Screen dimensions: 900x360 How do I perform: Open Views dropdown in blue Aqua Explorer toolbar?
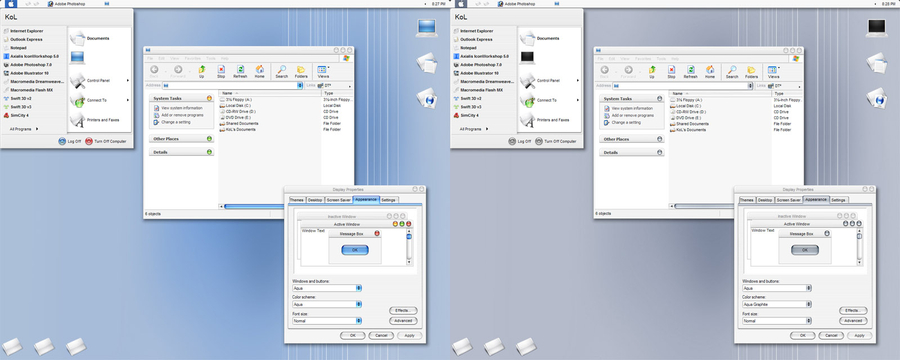point(328,67)
